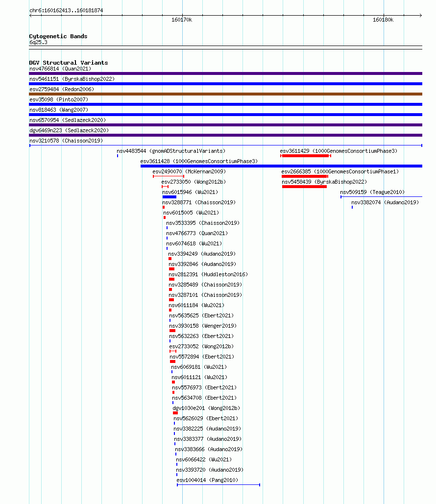436x504 pixels.
Task: Click nsv5634708 (Ebert2021) label
Action: tap(204, 398)
